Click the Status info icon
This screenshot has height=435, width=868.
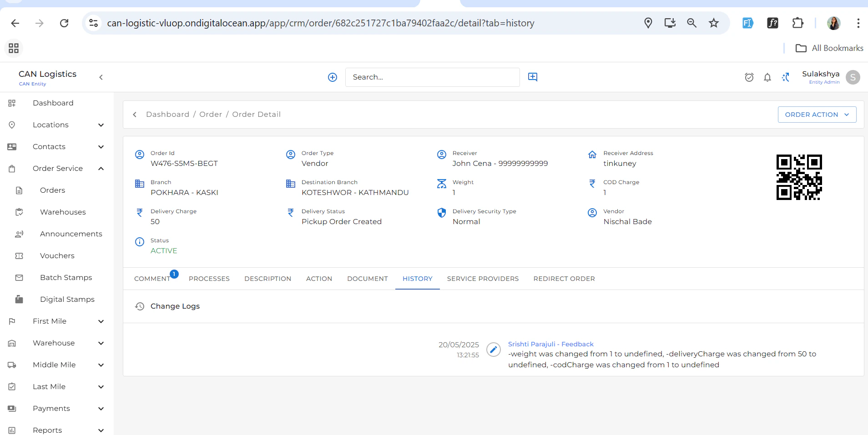[140, 242]
